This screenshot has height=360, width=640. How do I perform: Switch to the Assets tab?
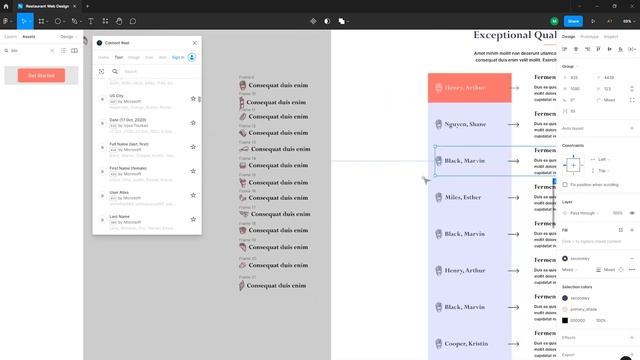pyautogui.click(x=29, y=37)
